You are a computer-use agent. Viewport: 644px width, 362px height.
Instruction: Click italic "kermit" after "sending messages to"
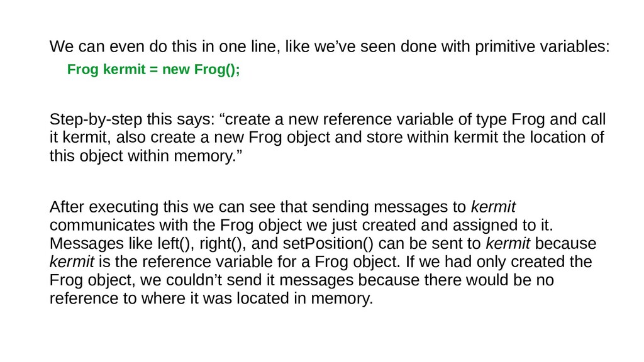493,207
